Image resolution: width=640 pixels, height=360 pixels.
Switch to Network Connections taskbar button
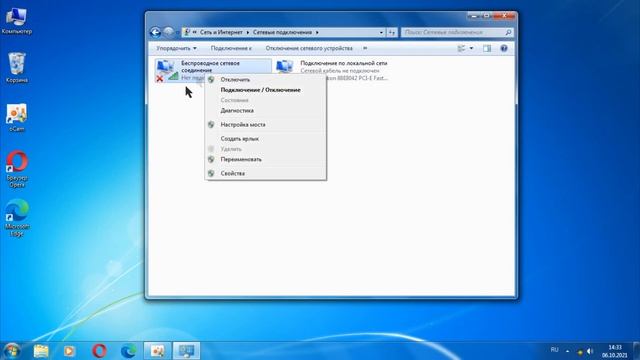pos(187,351)
